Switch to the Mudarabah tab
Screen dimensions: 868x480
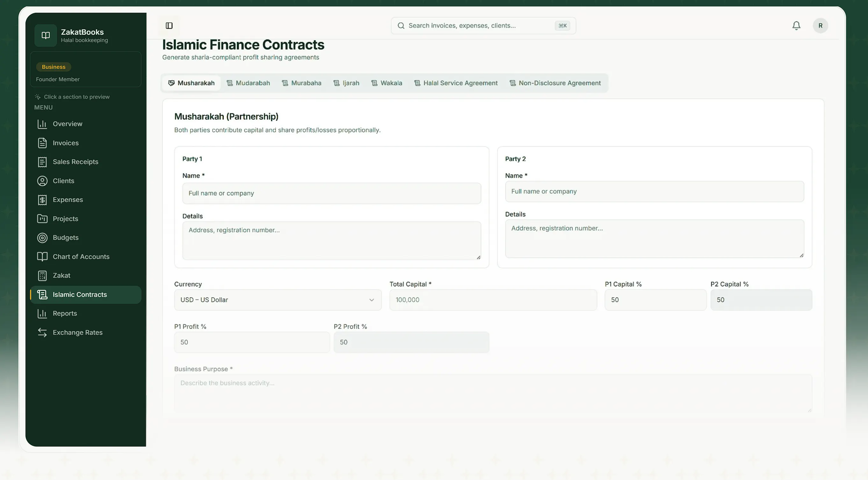(x=248, y=83)
